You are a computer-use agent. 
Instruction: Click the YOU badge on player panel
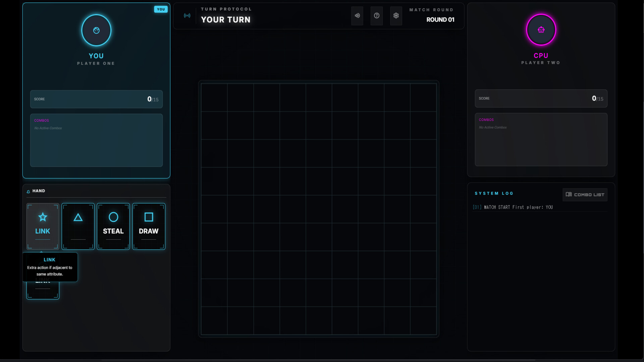pos(161,9)
